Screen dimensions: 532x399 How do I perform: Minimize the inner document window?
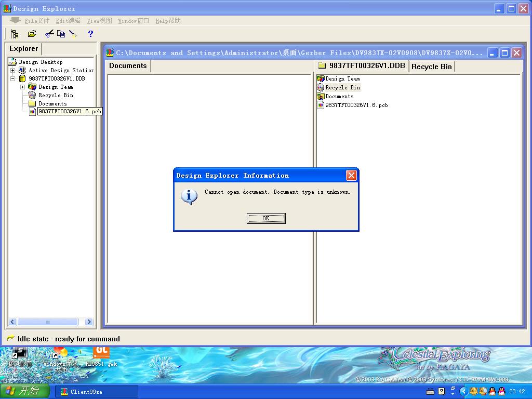493,52
